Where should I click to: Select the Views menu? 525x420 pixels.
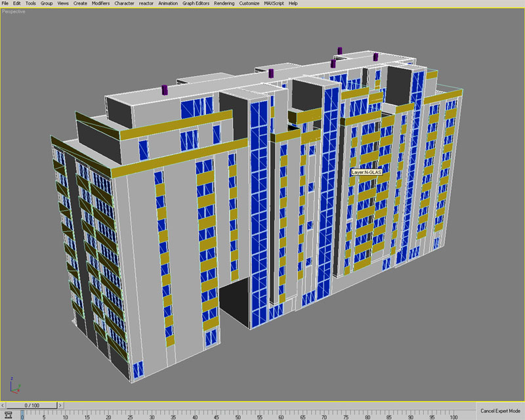[x=63, y=3]
